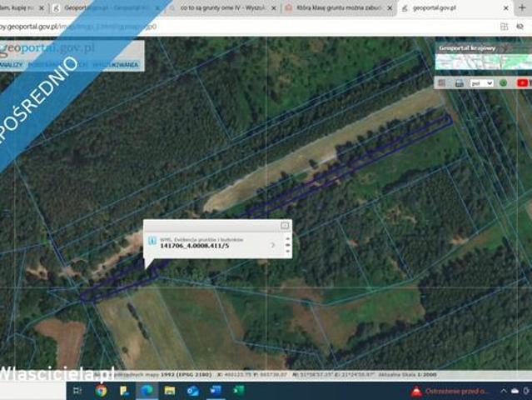
Task: Click the grid icon left of print
Action: tap(443, 83)
